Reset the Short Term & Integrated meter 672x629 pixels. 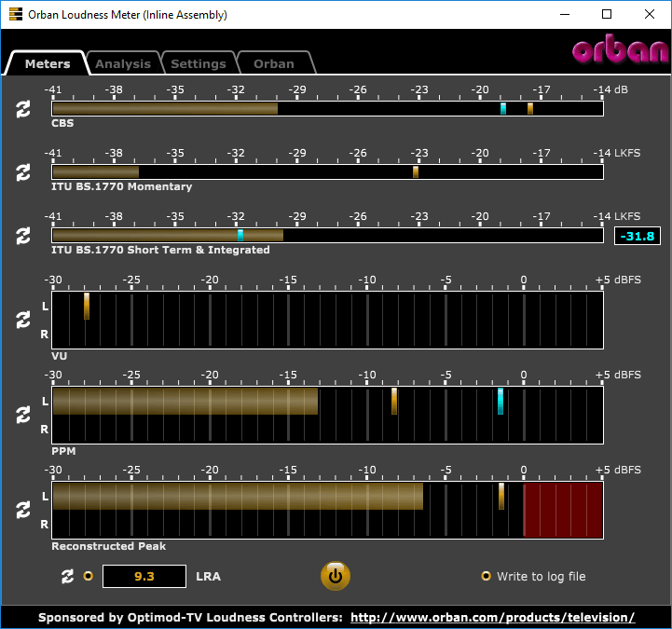coord(23,236)
